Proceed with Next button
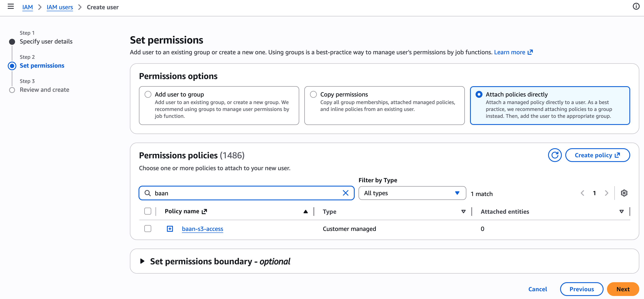Screen dimensions: 644x299 tap(623, 289)
